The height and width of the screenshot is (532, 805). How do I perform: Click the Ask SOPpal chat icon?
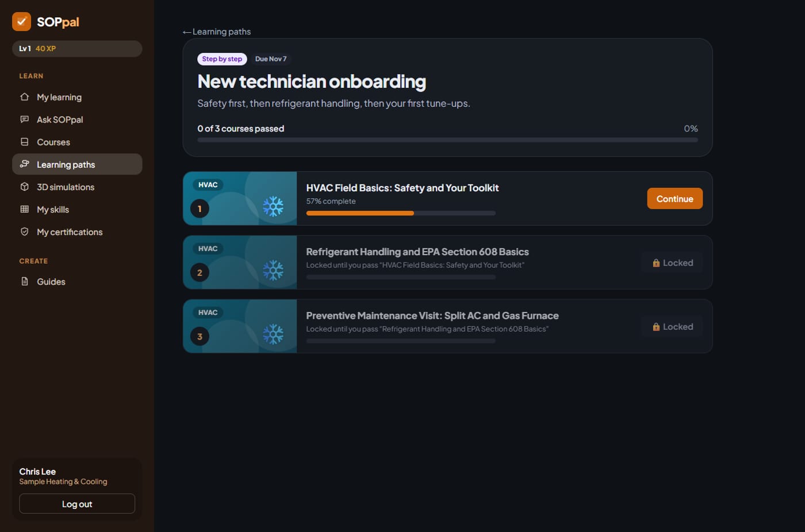[24, 119]
